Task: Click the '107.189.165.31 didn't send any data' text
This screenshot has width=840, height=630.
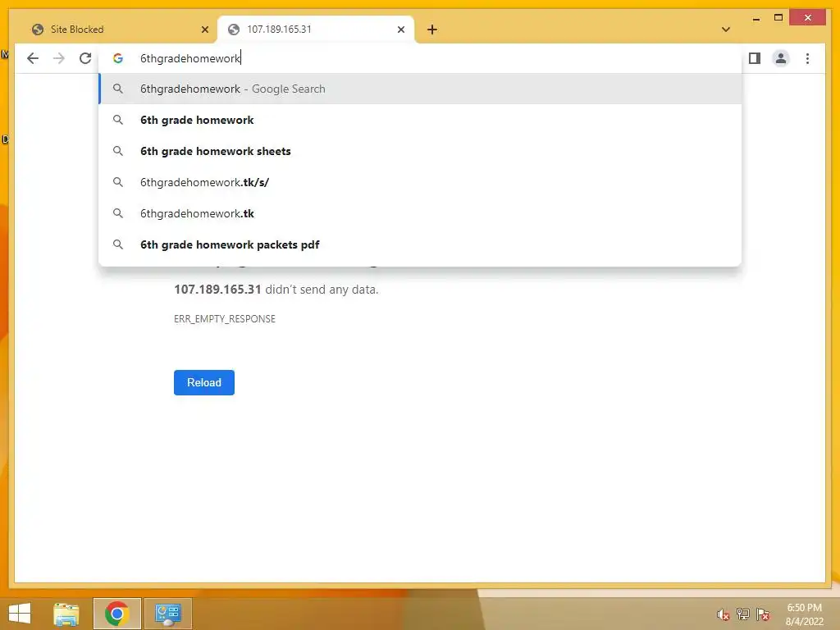Action: pyautogui.click(x=276, y=290)
